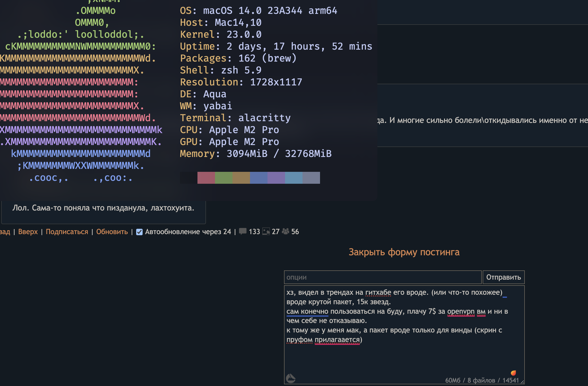Close posting form via Закрыть форму постинга
Screen dimensions: 588x386
pos(404,252)
